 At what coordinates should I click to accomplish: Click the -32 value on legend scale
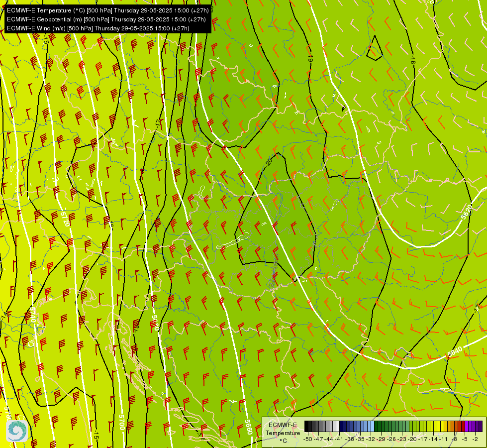coord(371,439)
